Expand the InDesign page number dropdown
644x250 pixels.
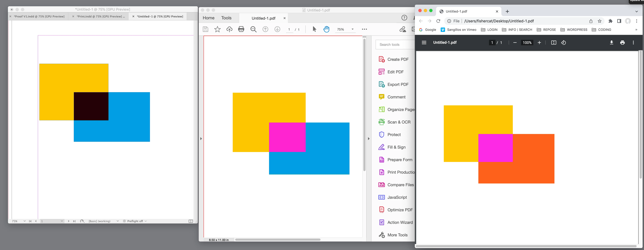62,221
